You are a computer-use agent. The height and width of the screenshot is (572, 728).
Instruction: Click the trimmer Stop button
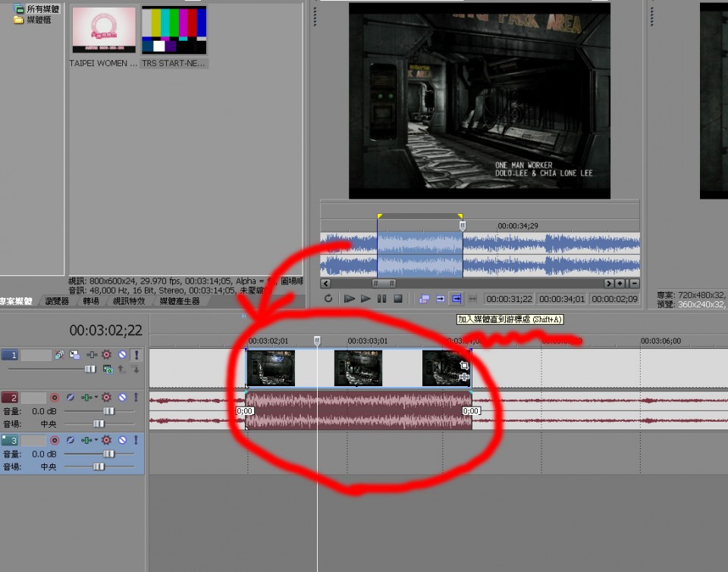click(398, 299)
